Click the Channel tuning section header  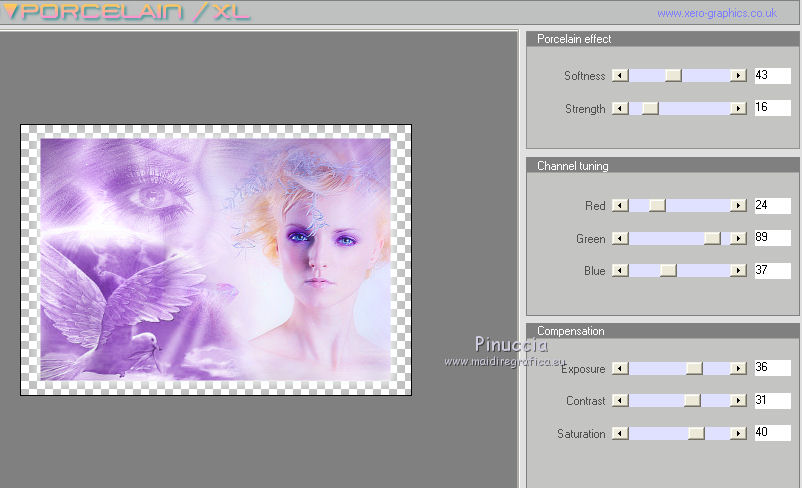662,166
